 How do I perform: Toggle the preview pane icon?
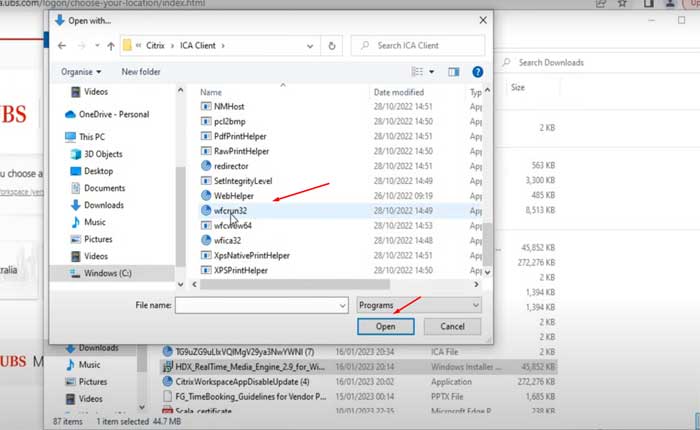pyautogui.click(x=454, y=72)
